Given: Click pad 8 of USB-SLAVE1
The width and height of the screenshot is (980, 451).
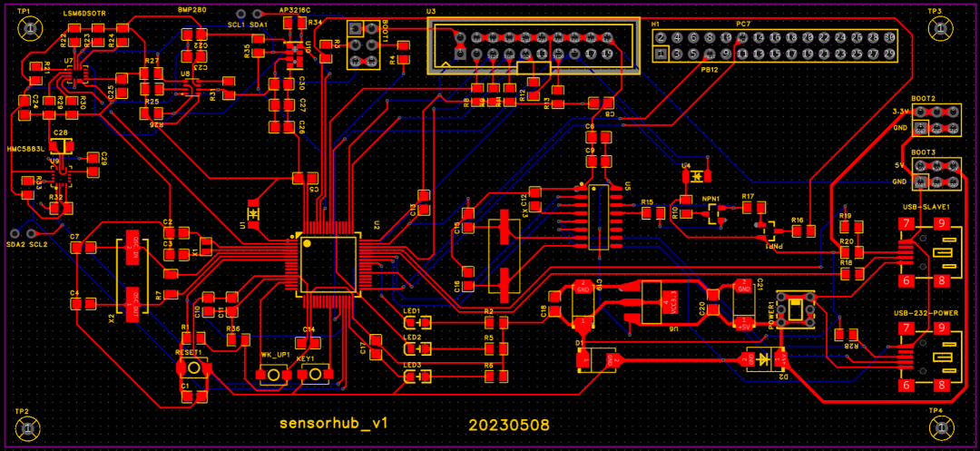Looking at the screenshot, I should click(x=943, y=281).
